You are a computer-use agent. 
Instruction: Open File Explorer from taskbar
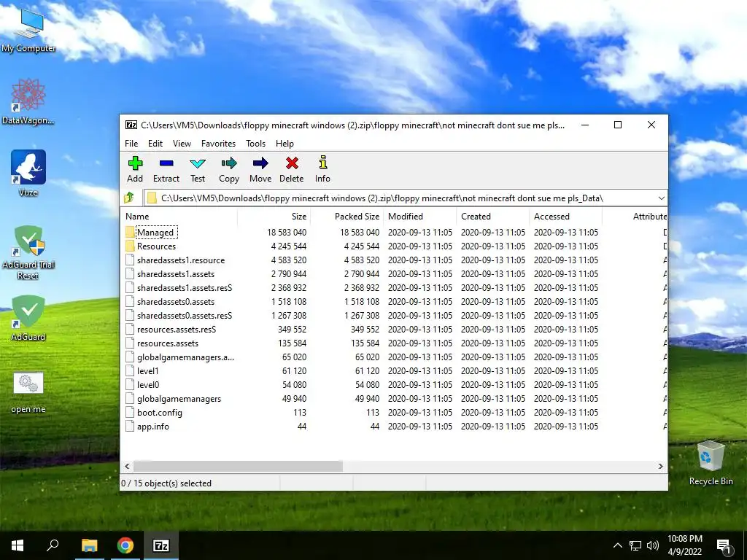pyautogui.click(x=89, y=545)
